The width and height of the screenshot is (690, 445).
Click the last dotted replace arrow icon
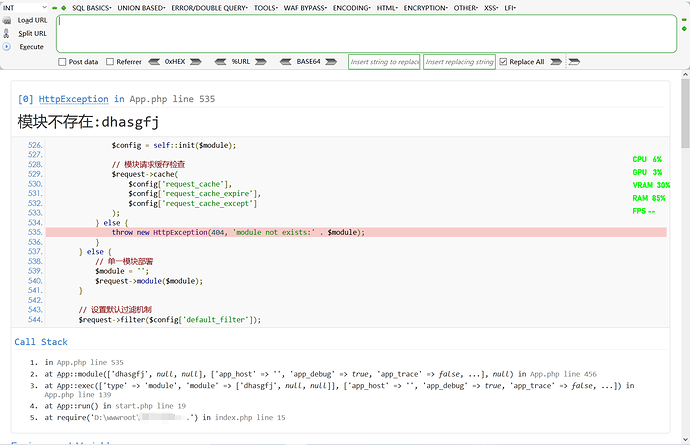click(x=574, y=62)
